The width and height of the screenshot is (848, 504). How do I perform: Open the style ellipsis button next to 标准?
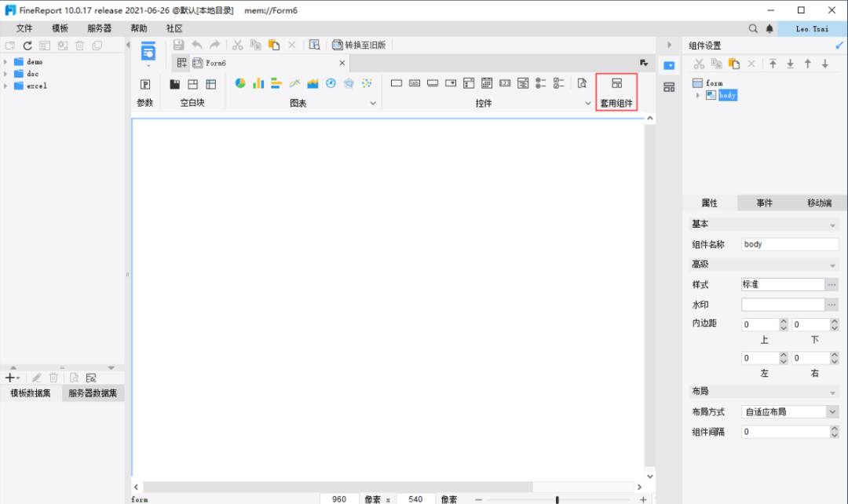[x=832, y=284]
